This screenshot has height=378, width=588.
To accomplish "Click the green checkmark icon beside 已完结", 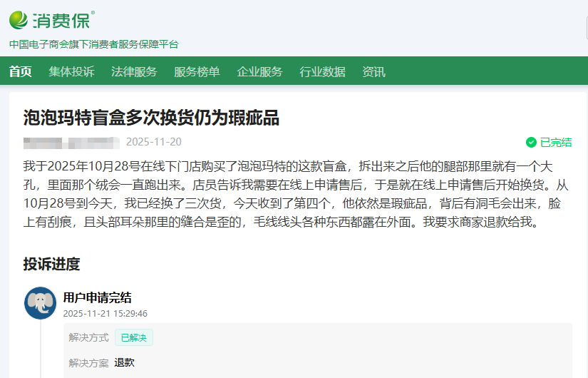I will click(x=531, y=142).
